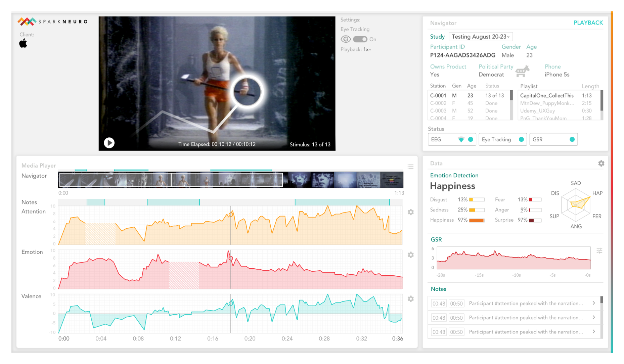Viewport: 624px width, 364px height.
Task: Click the Emotion Detection heading
Action: pos(454,175)
